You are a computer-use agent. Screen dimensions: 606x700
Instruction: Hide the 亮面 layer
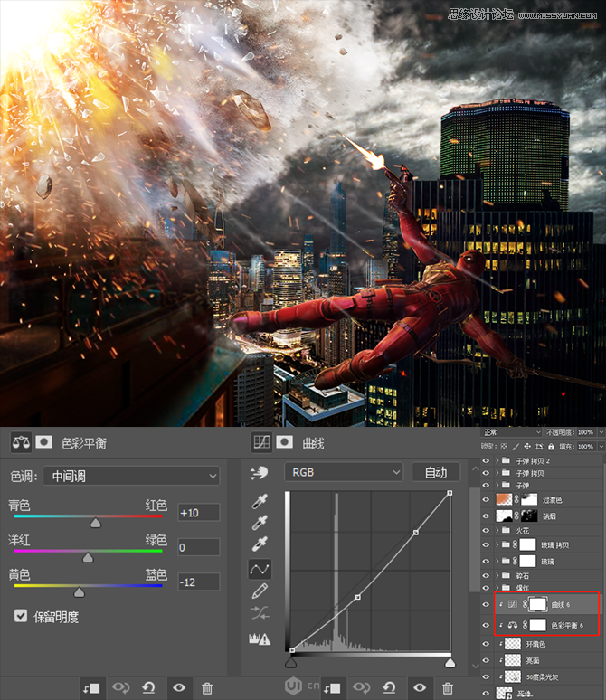[487, 661]
